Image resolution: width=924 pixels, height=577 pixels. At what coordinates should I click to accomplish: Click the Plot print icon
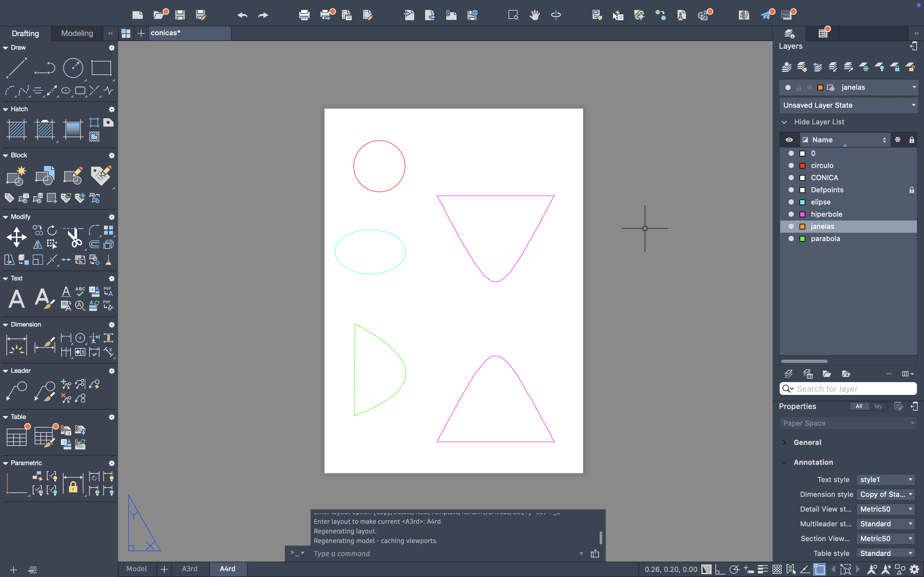304,15
